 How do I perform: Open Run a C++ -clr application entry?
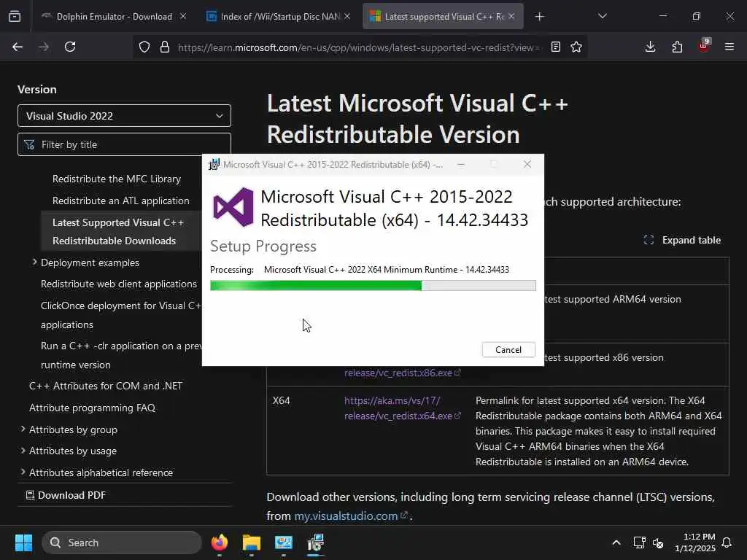point(121,355)
